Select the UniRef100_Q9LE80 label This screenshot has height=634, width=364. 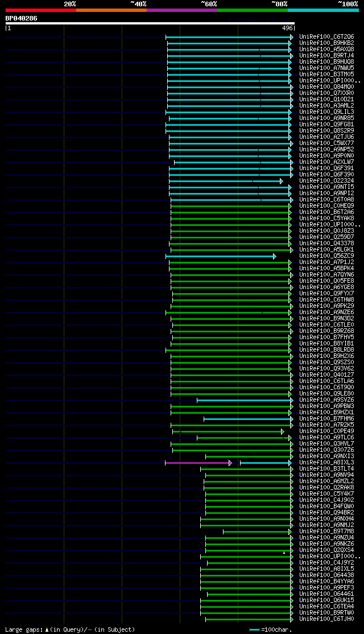[327, 394]
